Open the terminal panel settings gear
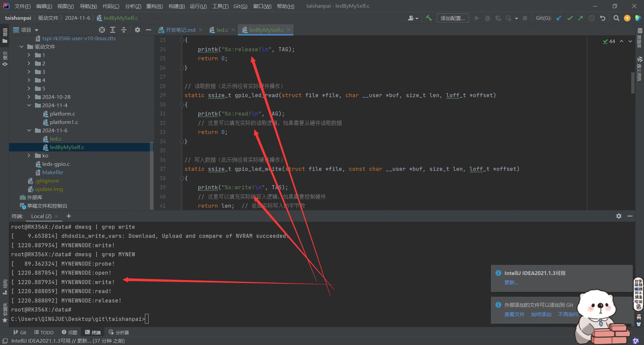 point(619,216)
